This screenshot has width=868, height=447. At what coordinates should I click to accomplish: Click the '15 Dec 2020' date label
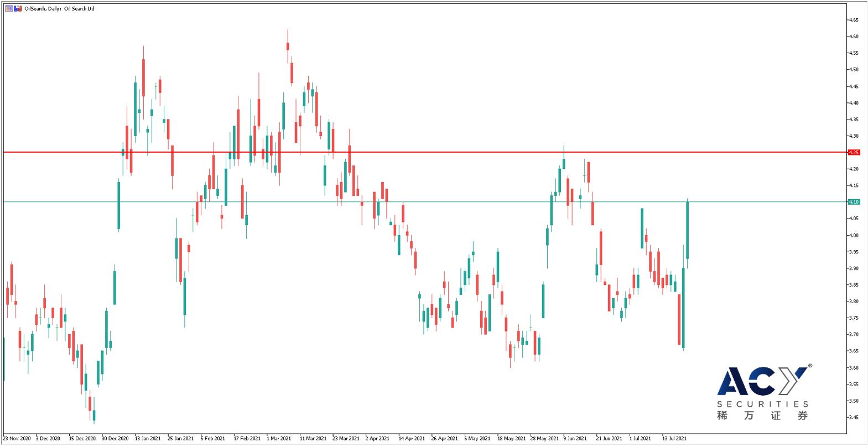[x=82, y=439]
